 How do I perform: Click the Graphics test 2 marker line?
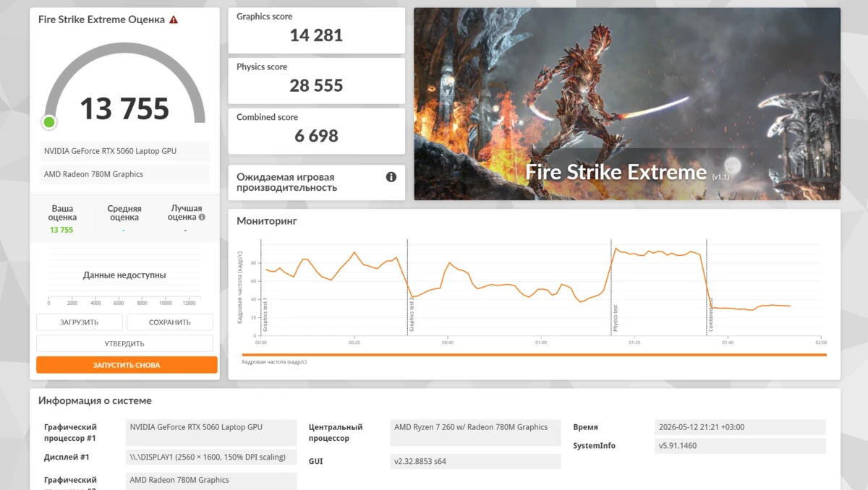(x=408, y=288)
